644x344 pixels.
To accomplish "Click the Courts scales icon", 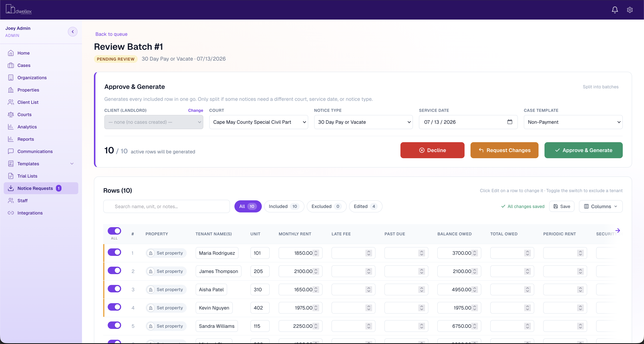I will [11, 114].
